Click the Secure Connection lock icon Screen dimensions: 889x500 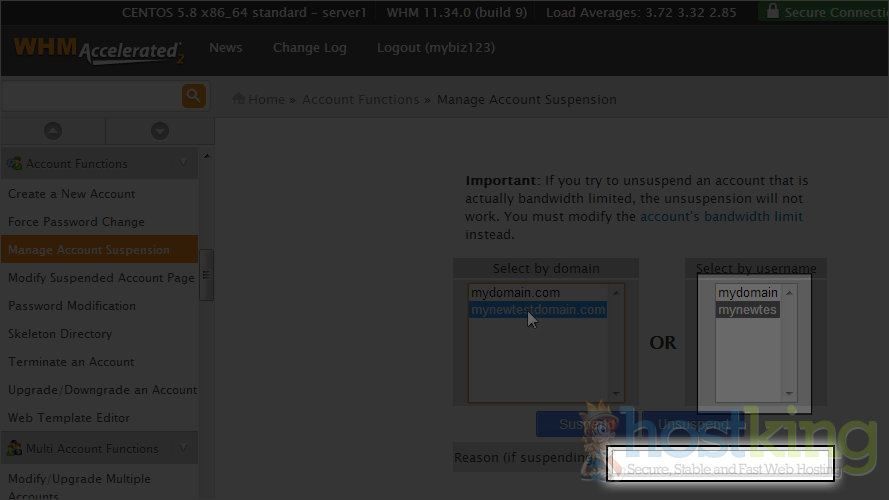[771, 12]
